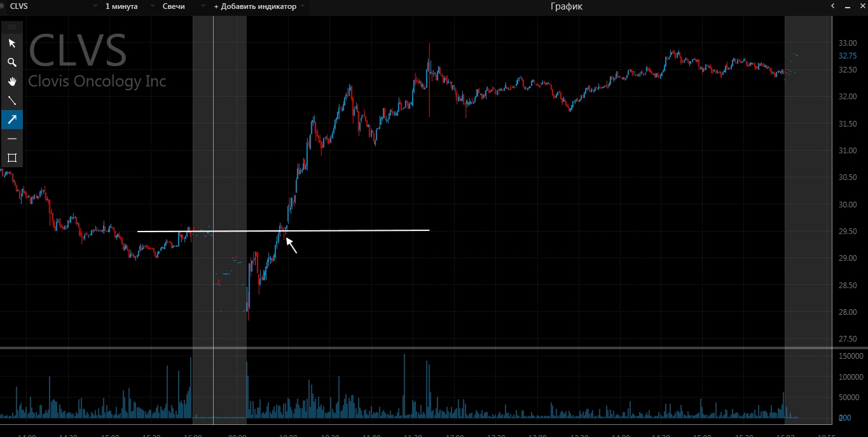Select the horizontal line tool
Screen dimensions: 868x437
11,139
